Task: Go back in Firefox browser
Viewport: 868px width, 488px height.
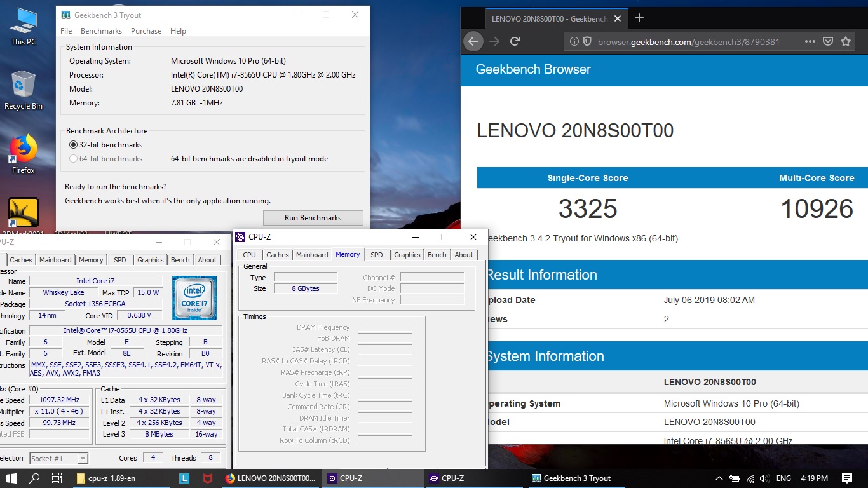Action: pos(473,41)
